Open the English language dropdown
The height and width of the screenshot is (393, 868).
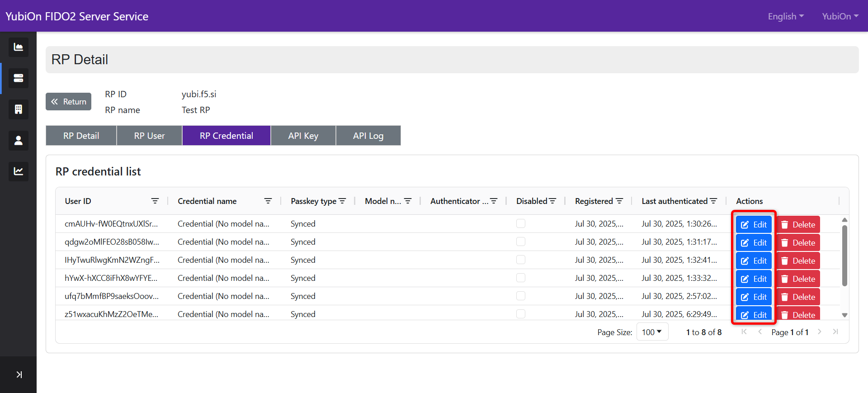click(786, 16)
